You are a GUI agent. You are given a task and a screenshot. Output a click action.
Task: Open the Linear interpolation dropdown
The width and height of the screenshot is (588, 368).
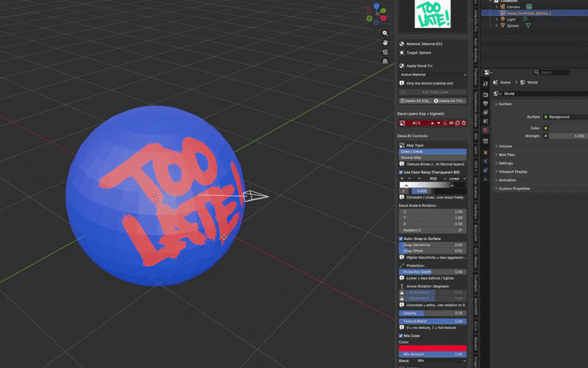pos(457,179)
